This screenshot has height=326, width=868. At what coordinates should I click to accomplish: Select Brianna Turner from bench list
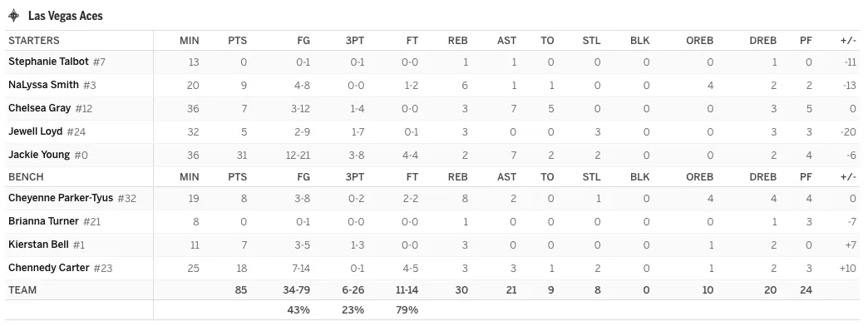pyautogui.click(x=43, y=221)
